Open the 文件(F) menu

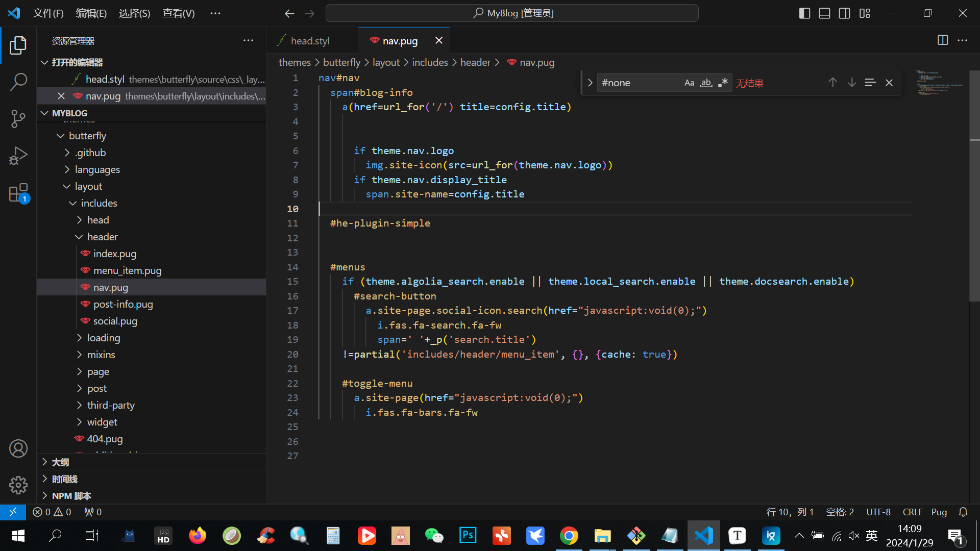click(x=48, y=13)
